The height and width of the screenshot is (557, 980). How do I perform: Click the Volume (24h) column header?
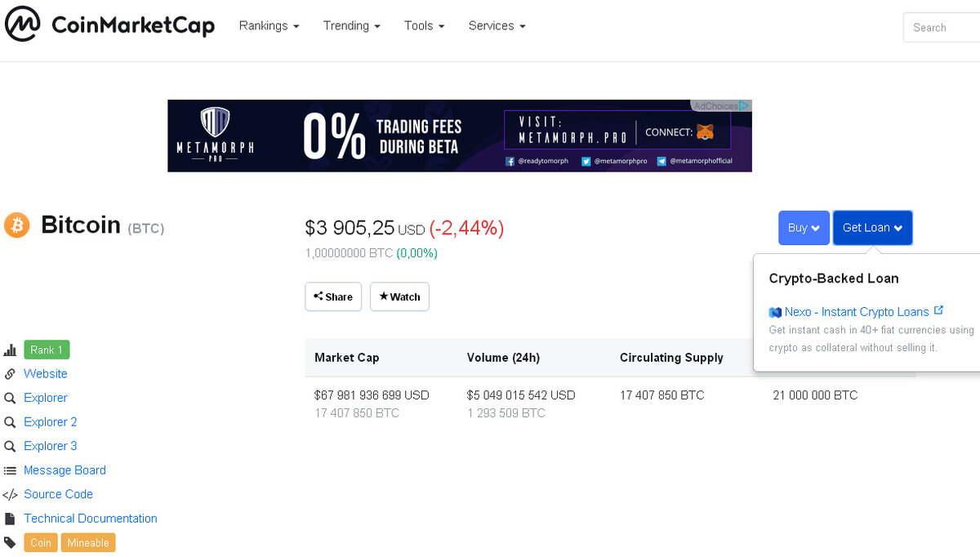coord(503,358)
